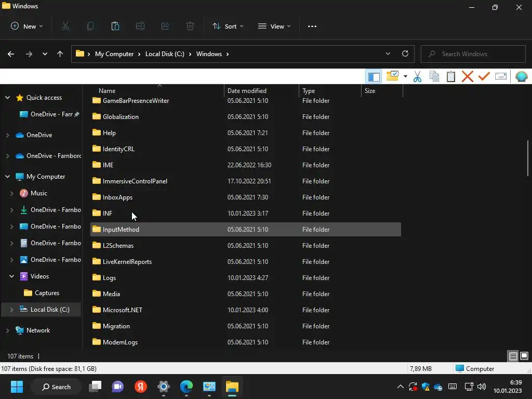Screen dimensions: 532x399
Task: Click My Computer in the breadcrumb path
Action: 114,54
